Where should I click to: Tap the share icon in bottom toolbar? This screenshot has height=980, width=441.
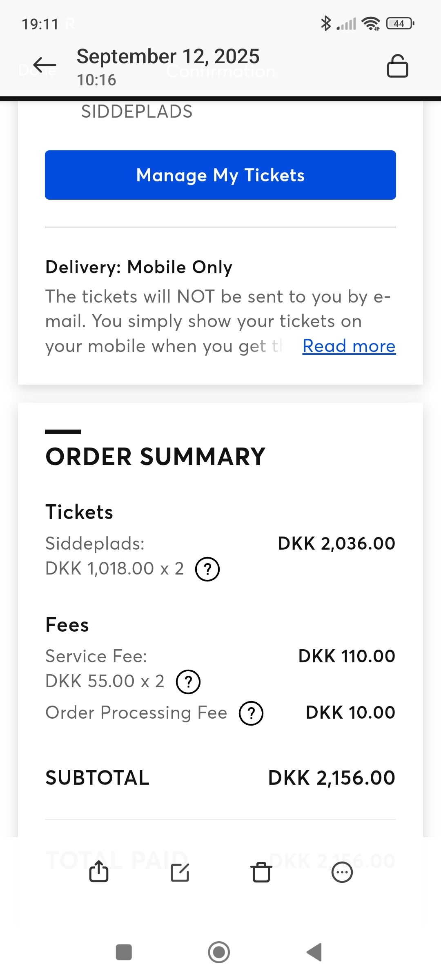[99, 872]
